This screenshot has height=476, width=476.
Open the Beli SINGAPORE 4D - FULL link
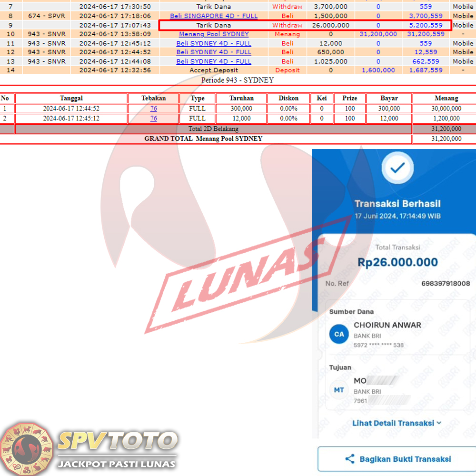pos(214,16)
